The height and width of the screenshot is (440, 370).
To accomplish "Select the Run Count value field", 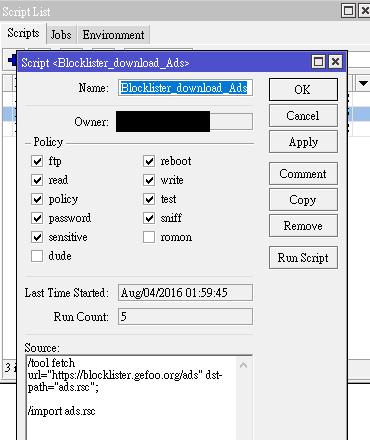I will point(185,317).
